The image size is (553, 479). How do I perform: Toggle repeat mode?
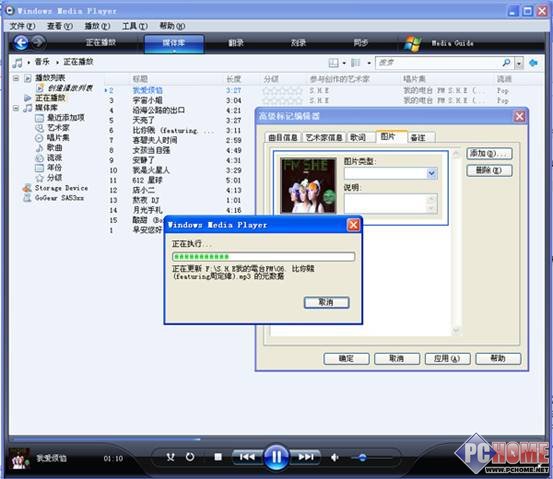pos(190,457)
